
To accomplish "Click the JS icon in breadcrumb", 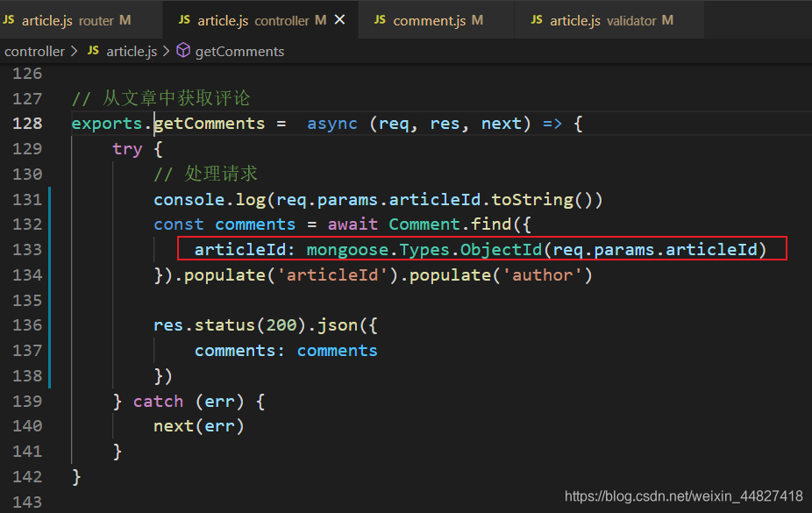I will (93, 50).
